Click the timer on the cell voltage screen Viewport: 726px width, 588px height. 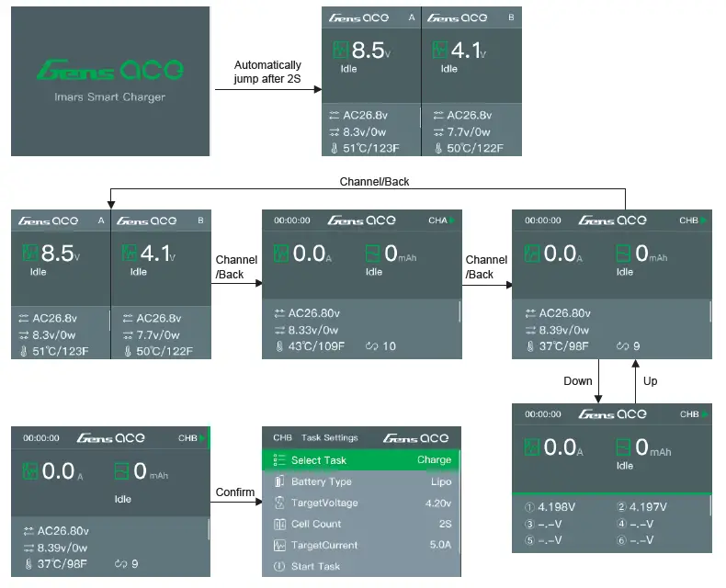[542, 414]
